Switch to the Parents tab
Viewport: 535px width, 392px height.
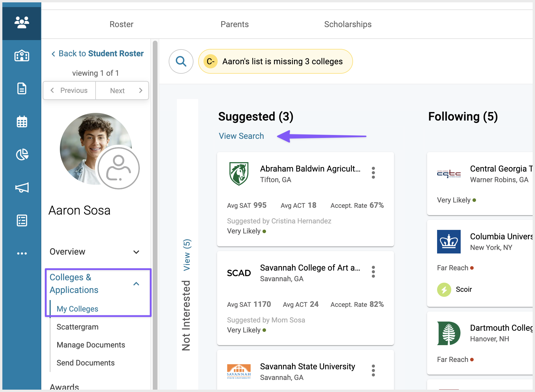pos(235,24)
